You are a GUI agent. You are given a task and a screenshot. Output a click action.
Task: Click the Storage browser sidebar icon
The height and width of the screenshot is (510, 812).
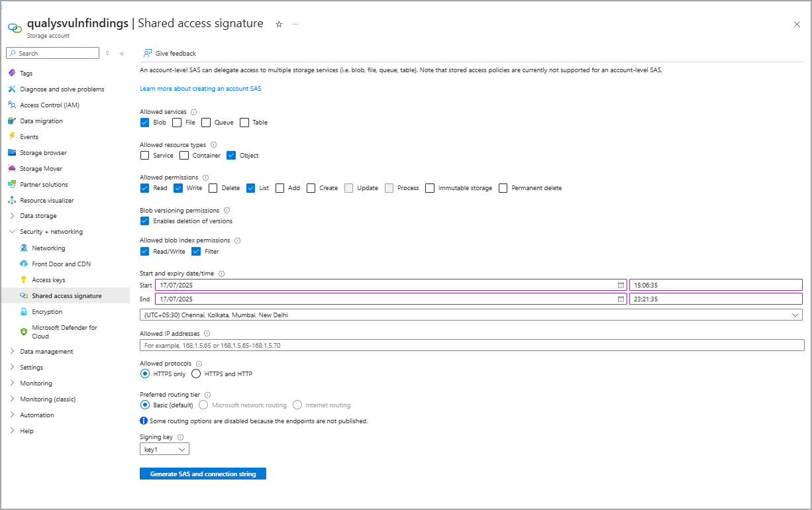12,152
